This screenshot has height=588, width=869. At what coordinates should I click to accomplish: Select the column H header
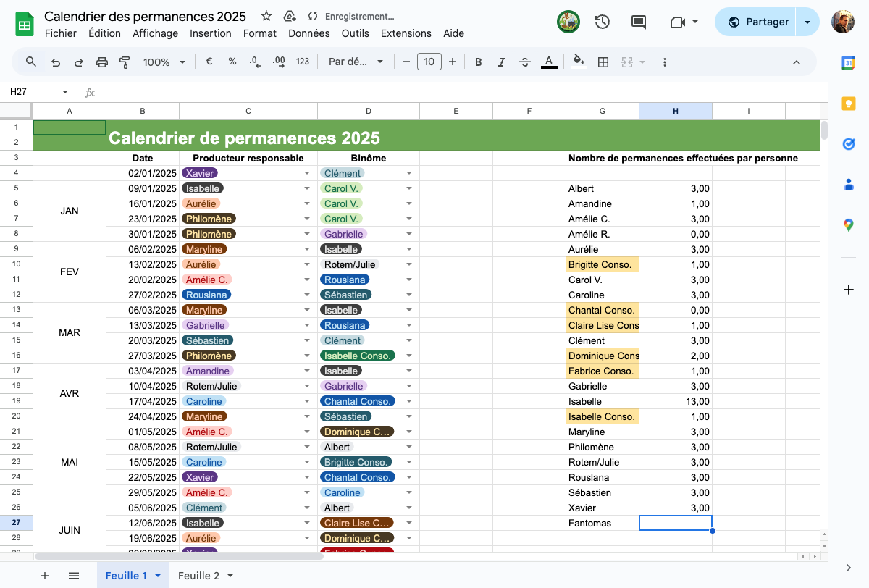[x=676, y=111]
